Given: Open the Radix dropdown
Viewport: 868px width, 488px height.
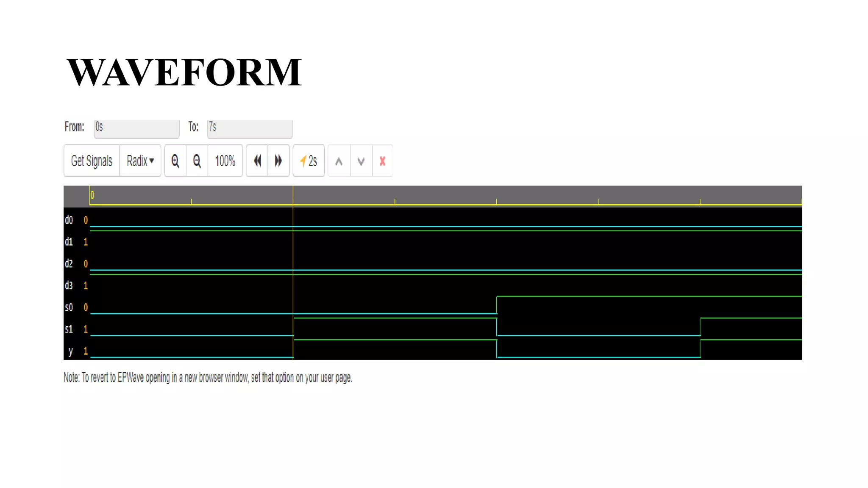Looking at the screenshot, I should tap(140, 161).
